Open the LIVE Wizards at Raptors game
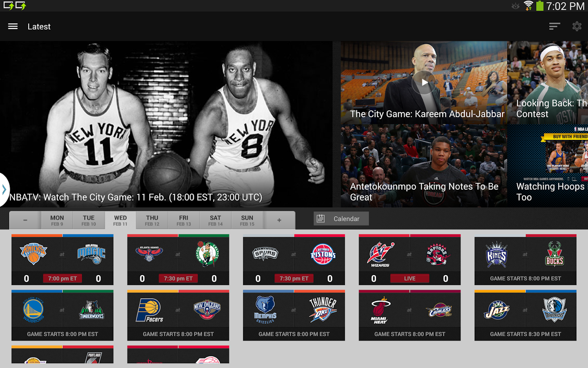The image size is (588, 368). point(409,260)
